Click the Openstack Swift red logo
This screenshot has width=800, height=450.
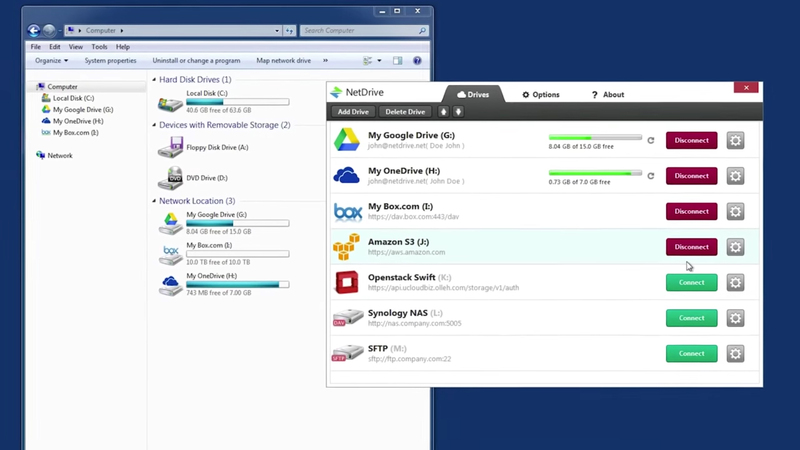[x=346, y=282]
